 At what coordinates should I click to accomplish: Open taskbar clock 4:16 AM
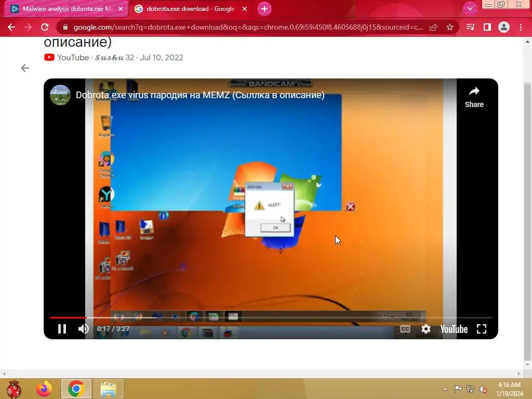(509, 389)
